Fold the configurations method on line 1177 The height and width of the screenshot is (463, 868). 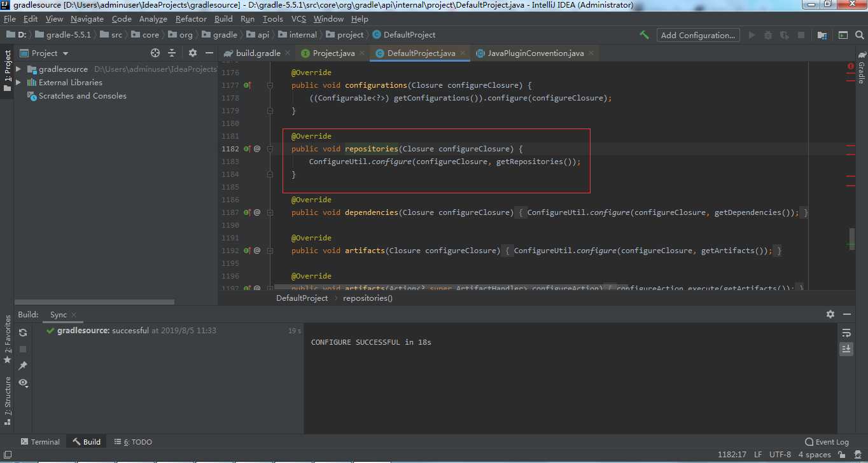pos(270,85)
